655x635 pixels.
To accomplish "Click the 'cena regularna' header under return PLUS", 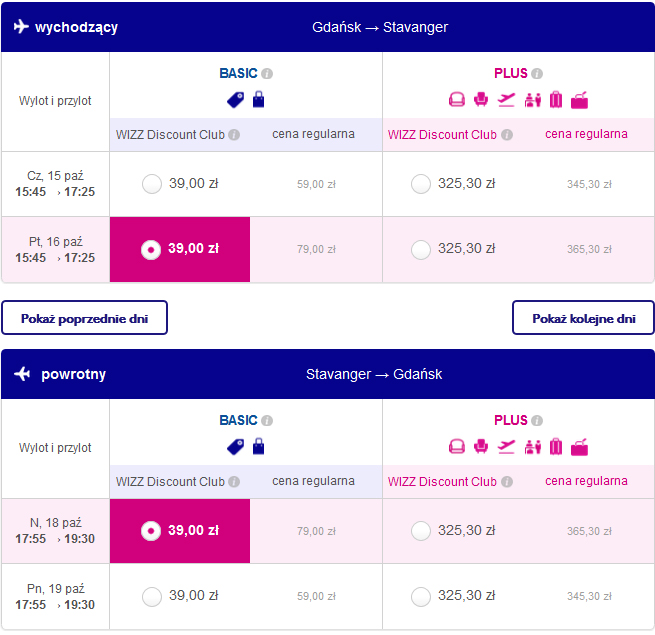I will coord(587,481).
